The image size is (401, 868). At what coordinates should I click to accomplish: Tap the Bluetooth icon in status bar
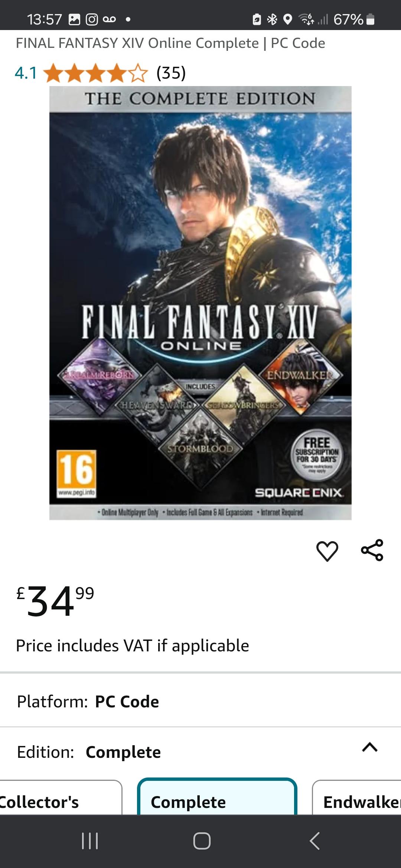[272, 19]
